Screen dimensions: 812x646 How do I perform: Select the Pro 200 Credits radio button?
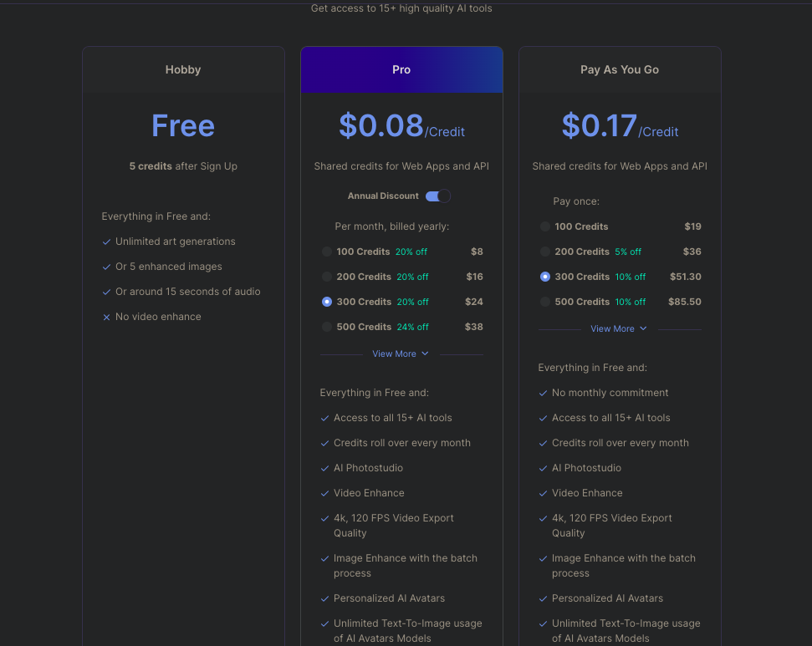(327, 277)
